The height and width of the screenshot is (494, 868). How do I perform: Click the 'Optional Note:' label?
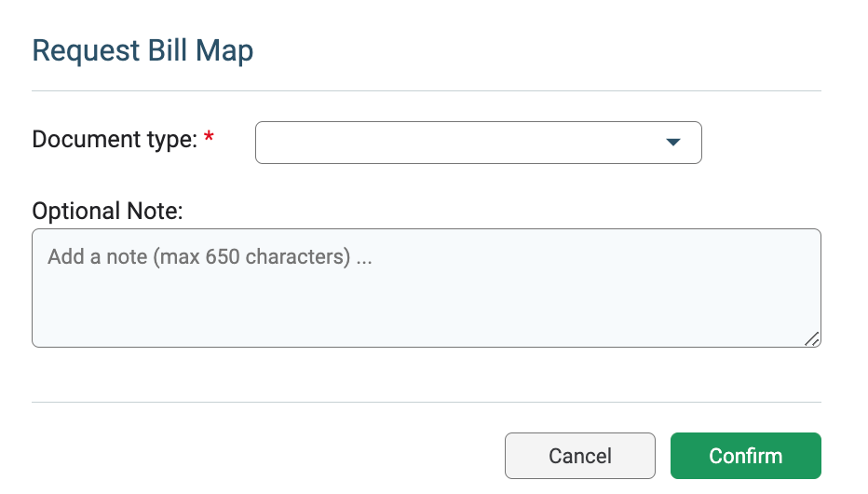click(x=107, y=211)
